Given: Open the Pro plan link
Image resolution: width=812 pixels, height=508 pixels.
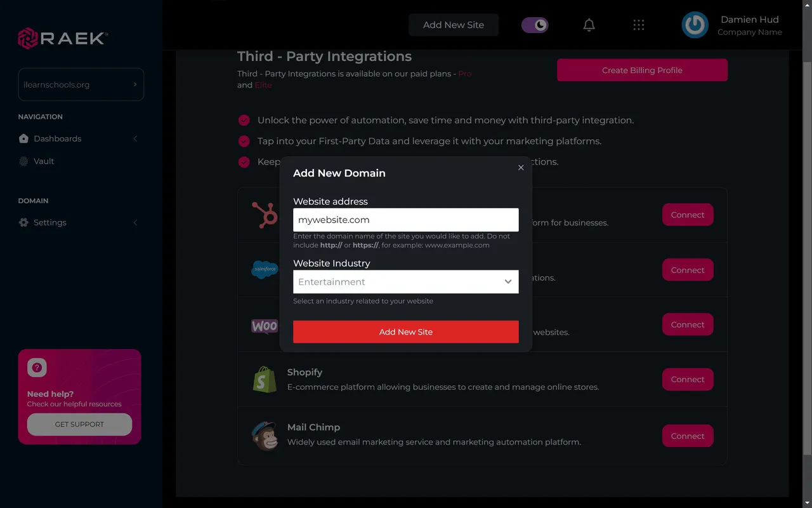Looking at the screenshot, I should point(464,74).
